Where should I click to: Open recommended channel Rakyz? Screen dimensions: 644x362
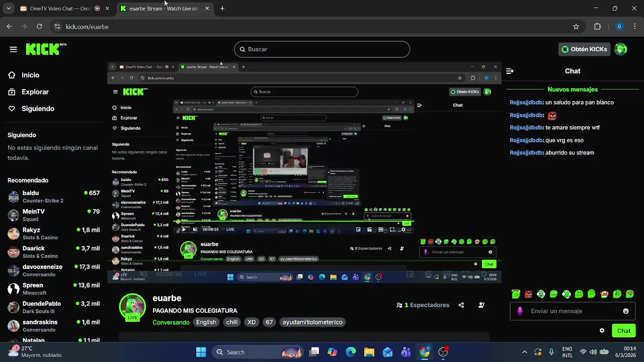coord(53,234)
